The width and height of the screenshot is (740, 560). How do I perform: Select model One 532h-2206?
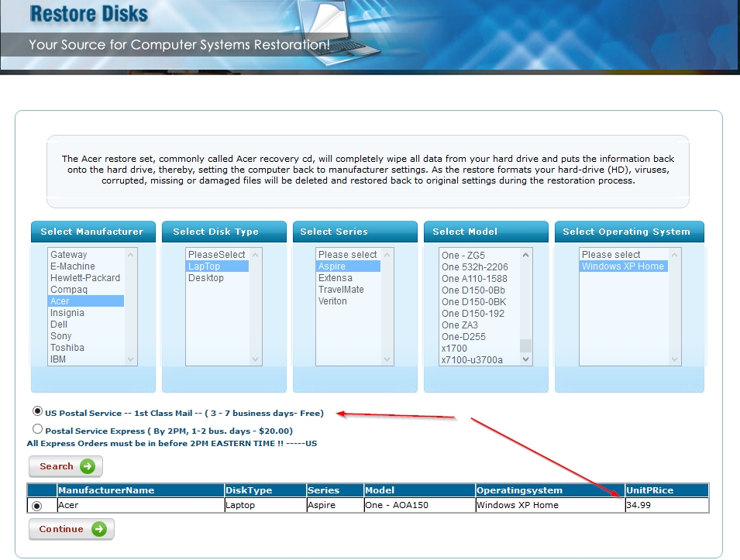[479, 267]
